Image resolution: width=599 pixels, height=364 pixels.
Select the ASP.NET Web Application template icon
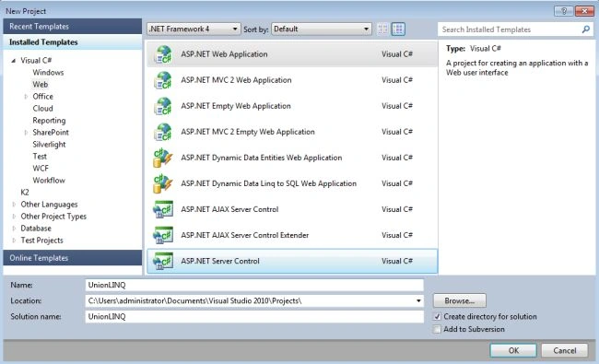click(x=163, y=54)
